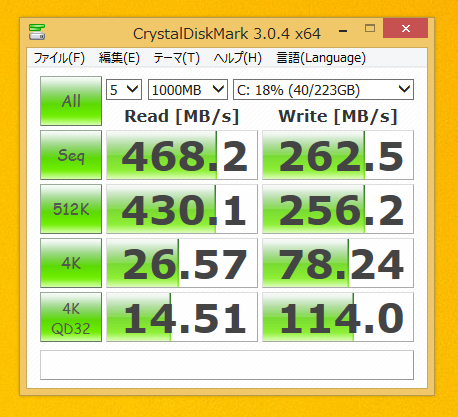This screenshot has width=458, height=417.
Task: Run all benchmarks with the All button
Action: (x=71, y=101)
